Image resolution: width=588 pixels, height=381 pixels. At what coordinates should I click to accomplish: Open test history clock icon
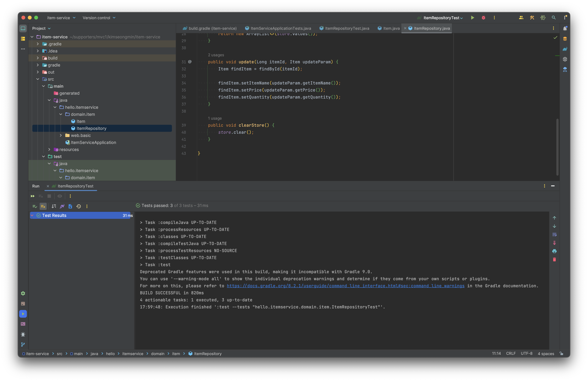pos(79,206)
